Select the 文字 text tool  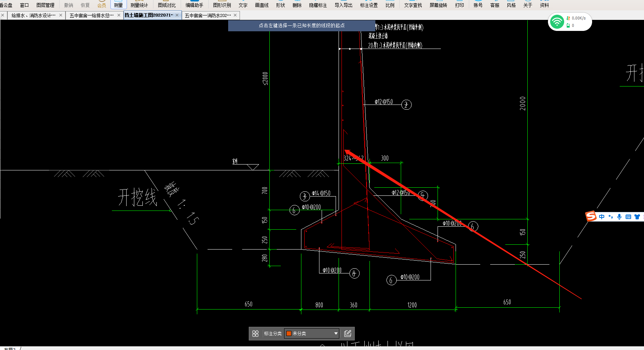(243, 5)
